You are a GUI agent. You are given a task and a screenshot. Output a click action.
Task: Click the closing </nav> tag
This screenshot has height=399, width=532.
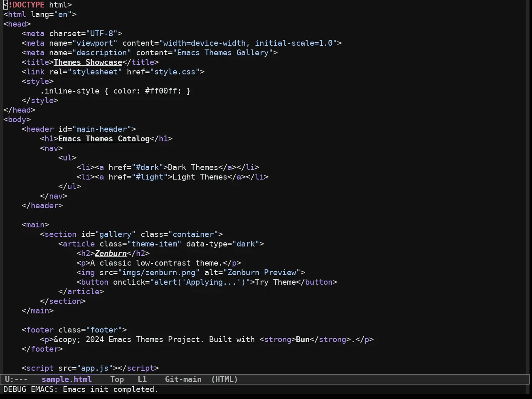(54, 196)
